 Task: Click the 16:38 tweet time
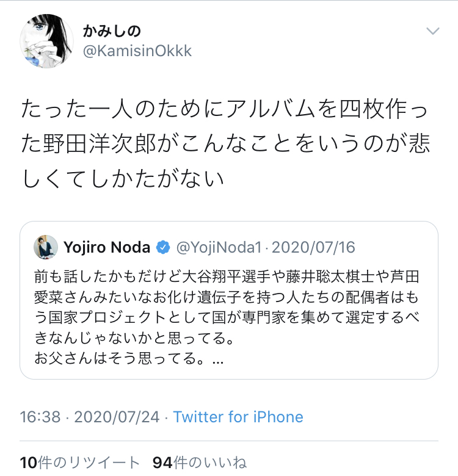tap(40, 417)
